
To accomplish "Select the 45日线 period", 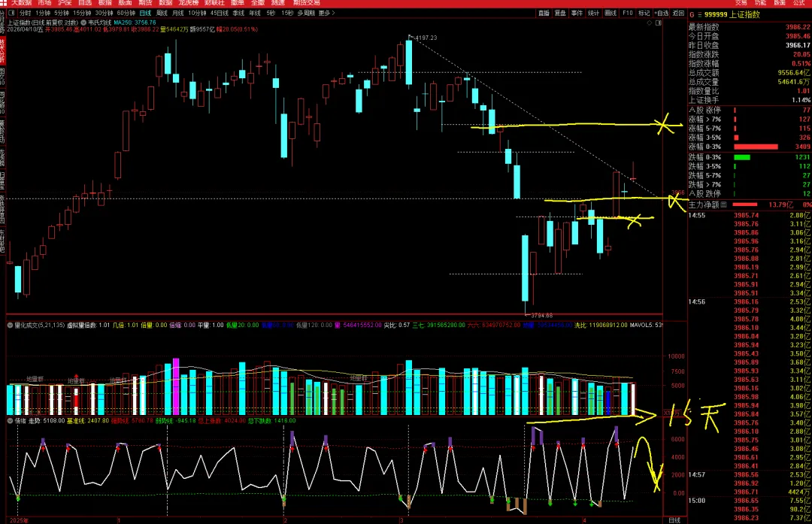I will pyautogui.click(x=219, y=13).
